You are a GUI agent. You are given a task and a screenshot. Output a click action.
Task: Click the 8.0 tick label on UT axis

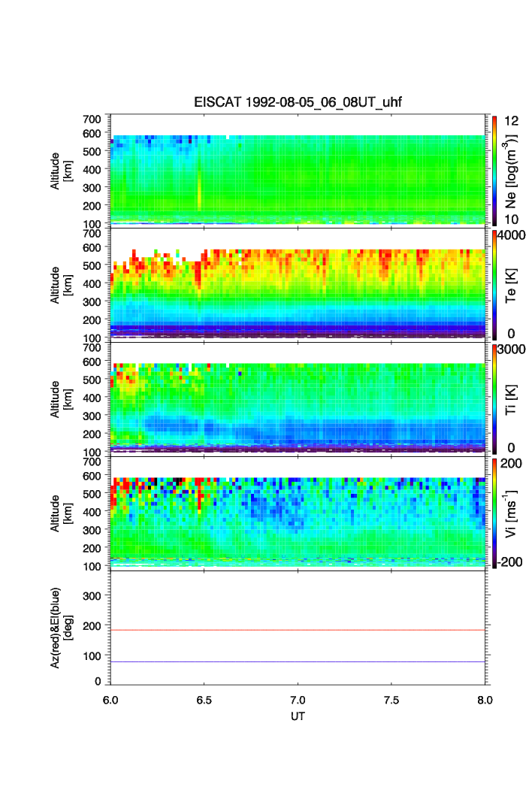pyautogui.click(x=485, y=700)
